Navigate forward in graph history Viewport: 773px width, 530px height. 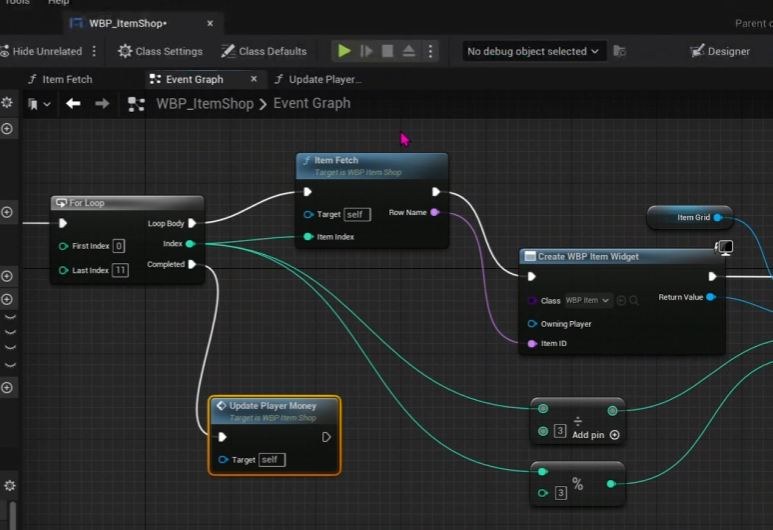[102, 104]
